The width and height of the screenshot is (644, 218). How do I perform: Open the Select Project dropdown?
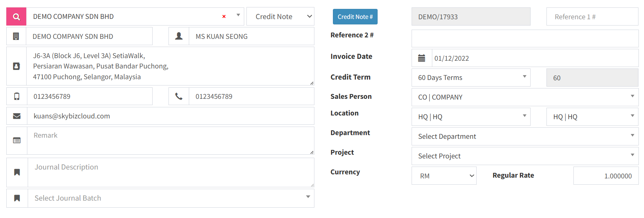[525, 156]
